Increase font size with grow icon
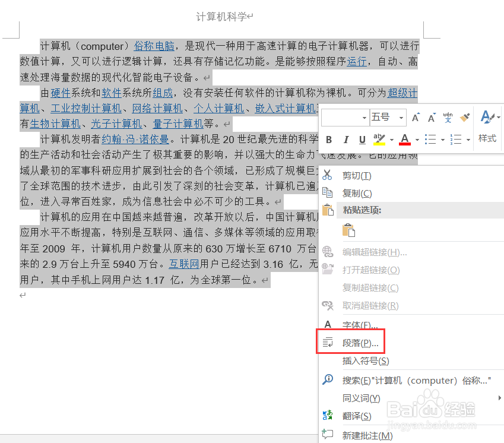The image size is (504, 443). pos(416,118)
